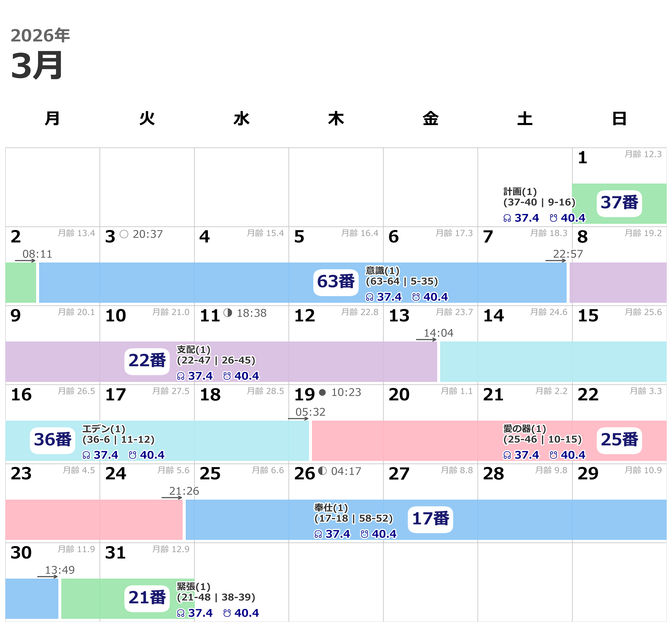Click the エデン(1) label text
Viewport: 672px width, 627px height.
point(104,429)
